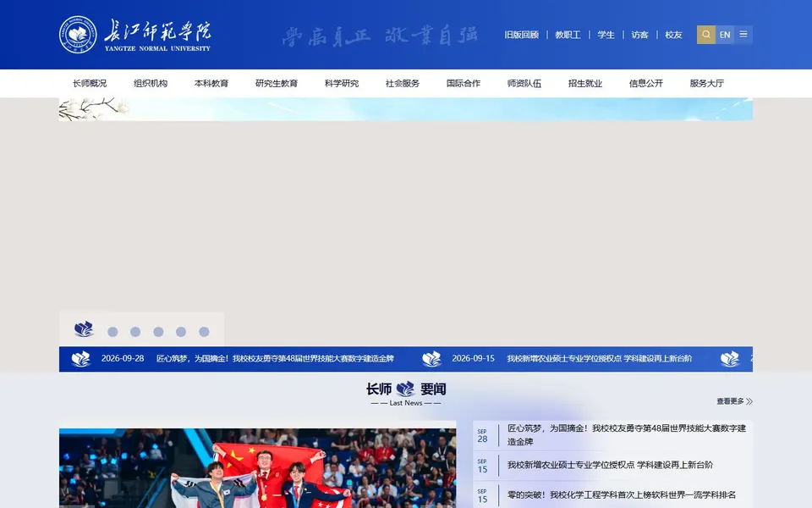Open ticker headline 匠心筑梦，为国摘金
This screenshot has height=508, width=812.
275,359
